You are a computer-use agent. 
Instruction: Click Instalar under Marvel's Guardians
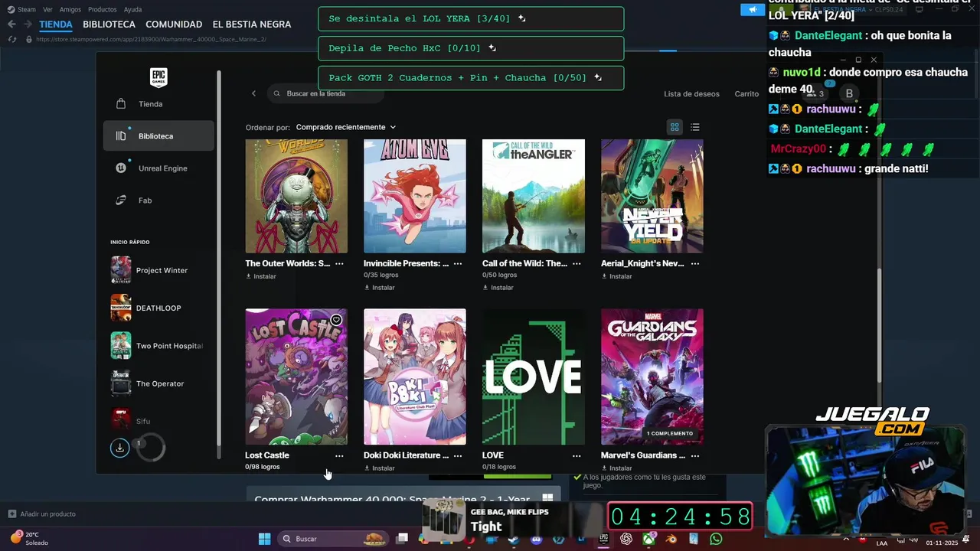[x=617, y=468]
